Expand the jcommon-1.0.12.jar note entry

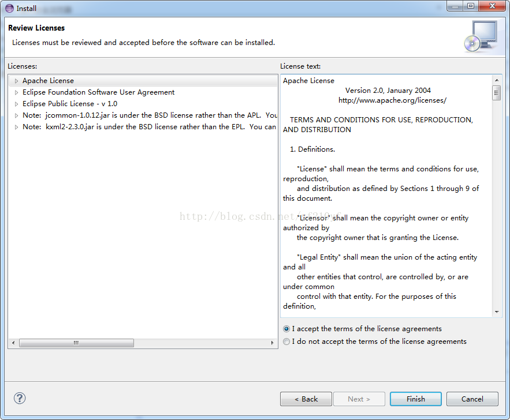(16, 115)
